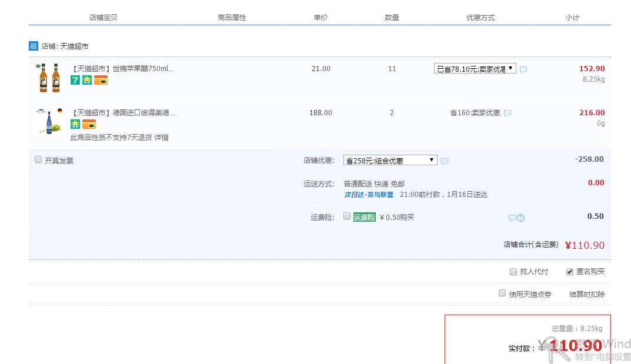The height and width of the screenshot is (364, 631).
Task: Click the 7-day return icon on apple vinegar
Action: point(75,81)
